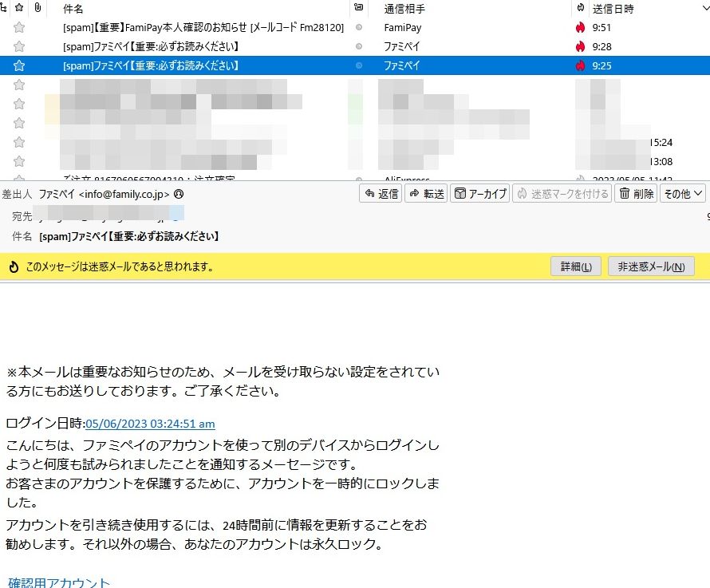The height and width of the screenshot is (588, 710).
Task: Toggle read status of the 9:28 ファミペイ message
Action: click(359, 46)
